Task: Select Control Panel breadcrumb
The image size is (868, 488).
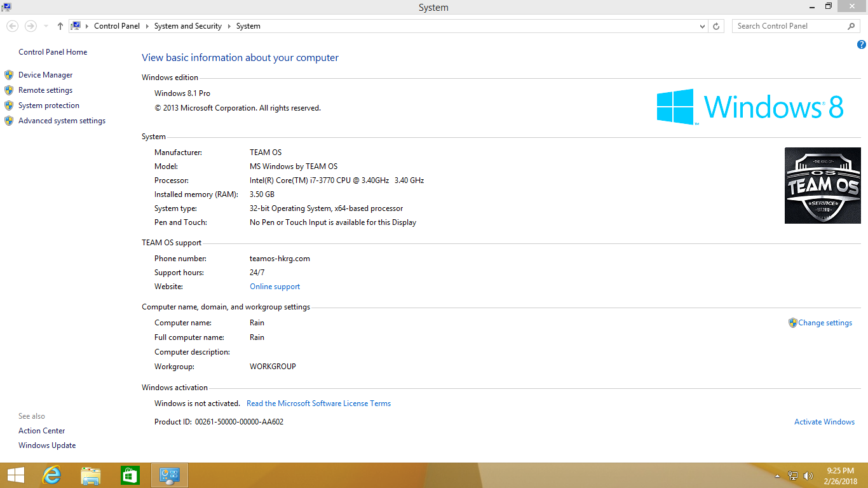Action: click(x=117, y=26)
